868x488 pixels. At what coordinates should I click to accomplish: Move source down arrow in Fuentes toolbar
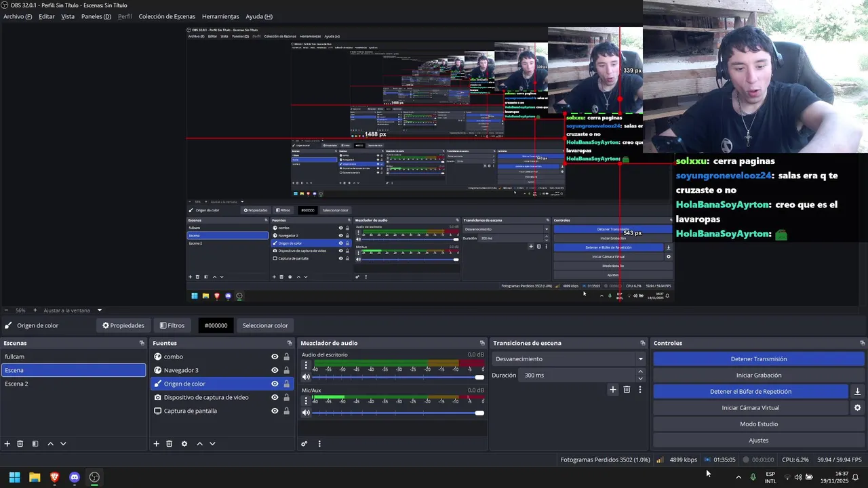click(x=212, y=444)
